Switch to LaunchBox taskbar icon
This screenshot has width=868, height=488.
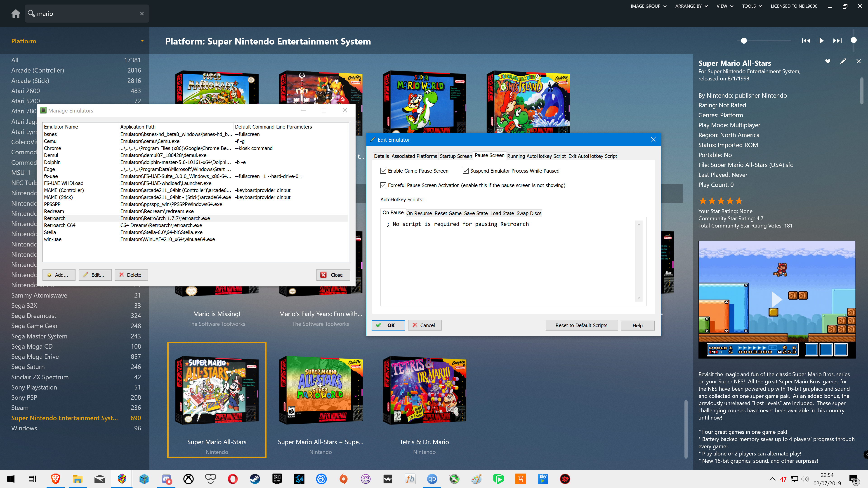click(x=122, y=479)
